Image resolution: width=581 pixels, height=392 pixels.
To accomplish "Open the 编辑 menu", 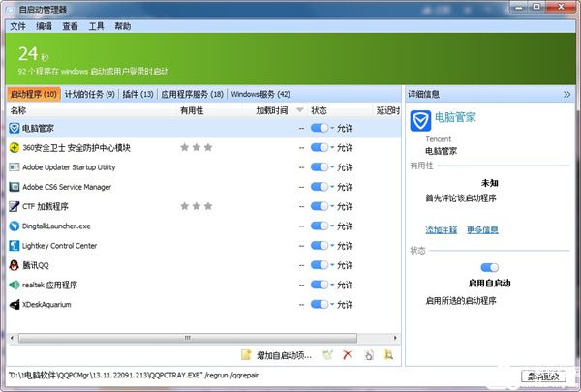I will pos(45,26).
